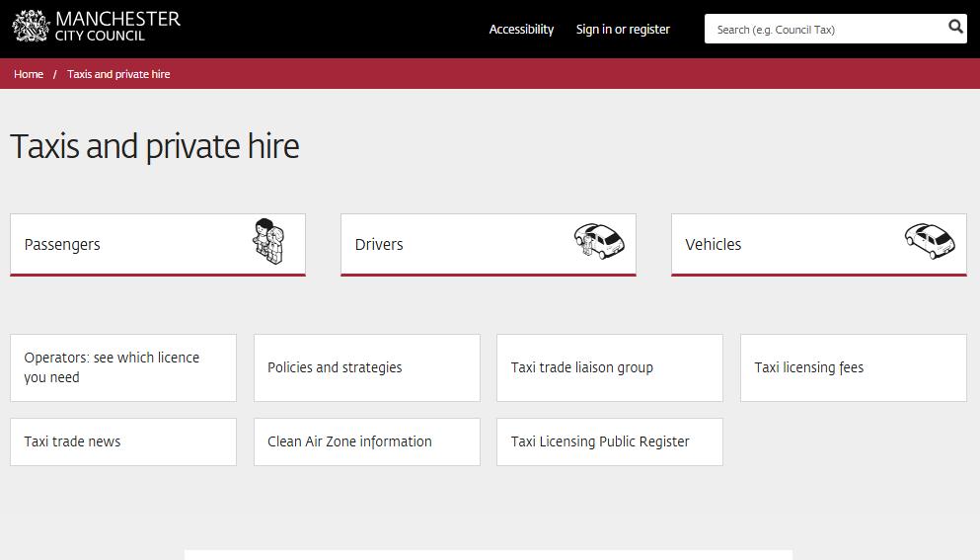The height and width of the screenshot is (560, 980).
Task: Open Taxi licensing fees
Action: (x=854, y=368)
